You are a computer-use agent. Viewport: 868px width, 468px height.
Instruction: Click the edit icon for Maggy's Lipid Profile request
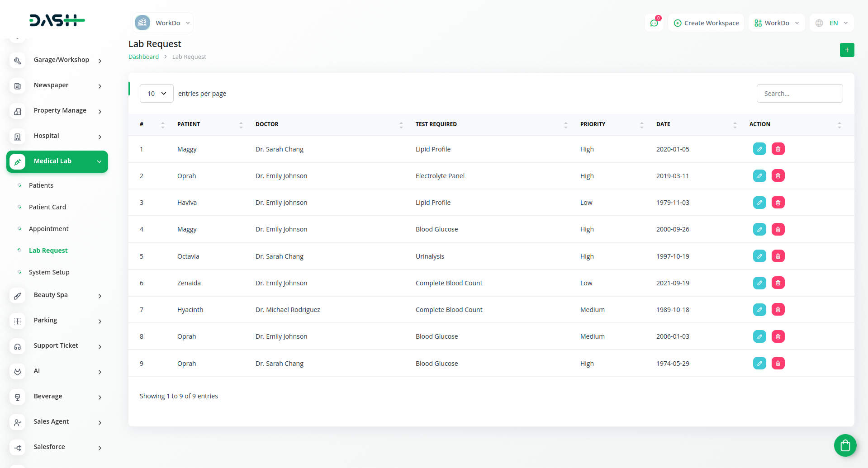point(759,149)
